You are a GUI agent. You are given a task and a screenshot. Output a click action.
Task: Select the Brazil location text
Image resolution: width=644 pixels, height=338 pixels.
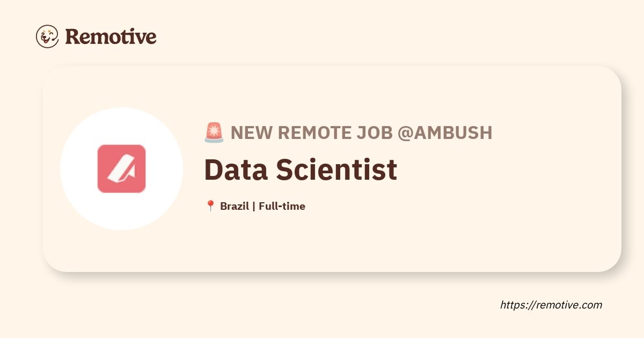point(235,206)
